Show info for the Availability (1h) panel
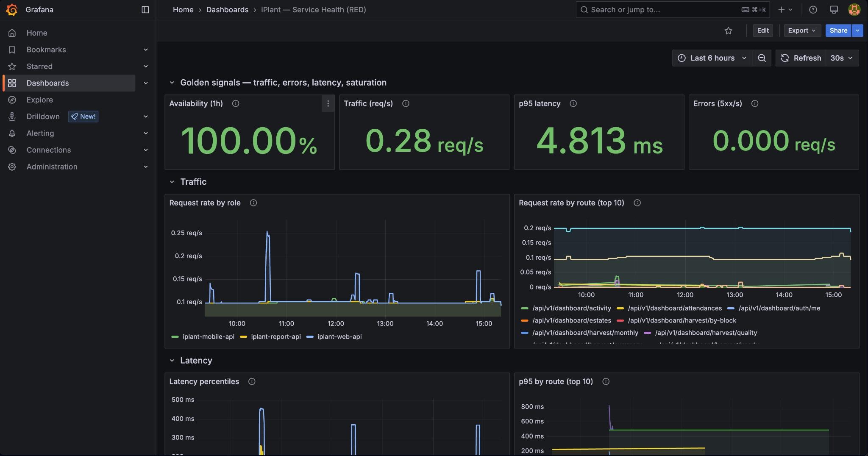Screen dimensions: 868x456 point(236,103)
